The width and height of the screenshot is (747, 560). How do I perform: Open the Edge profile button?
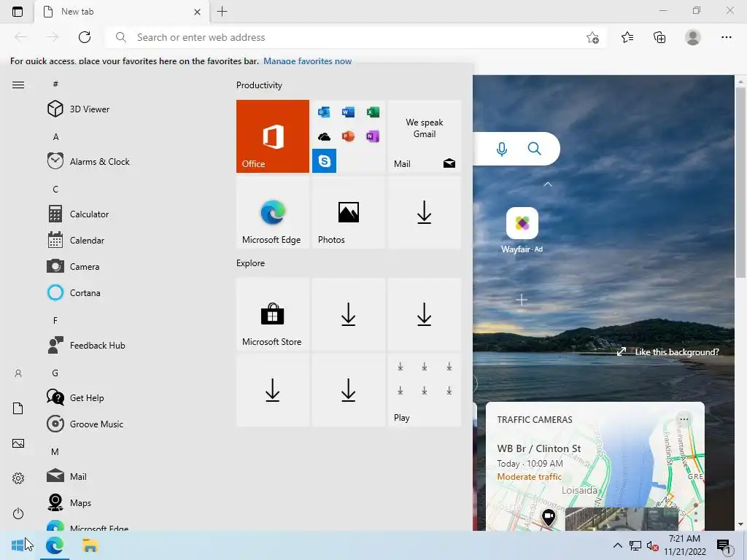693,37
